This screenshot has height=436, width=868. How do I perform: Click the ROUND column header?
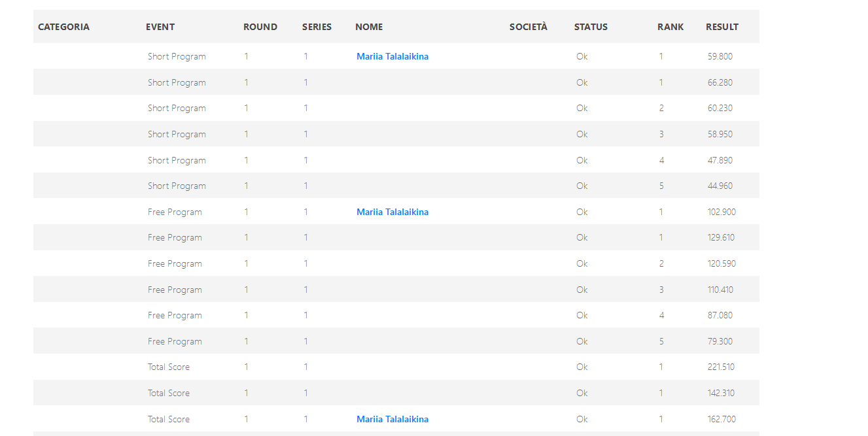(x=260, y=27)
